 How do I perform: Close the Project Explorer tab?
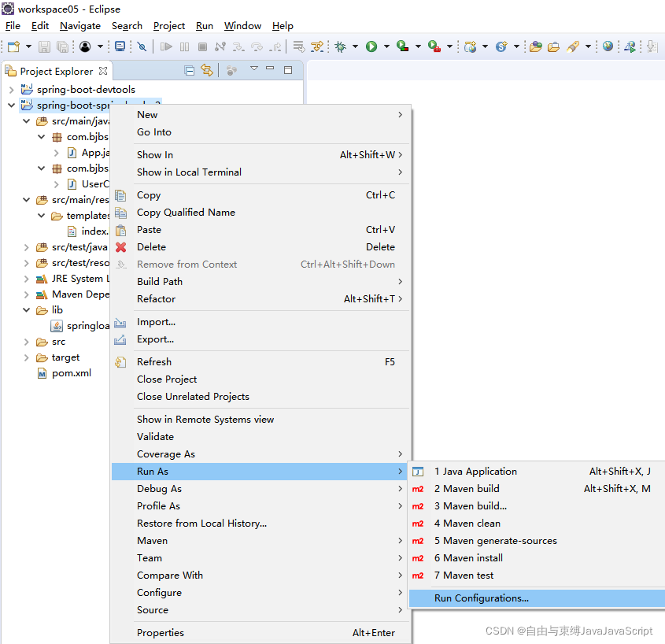(x=103, y=71)
